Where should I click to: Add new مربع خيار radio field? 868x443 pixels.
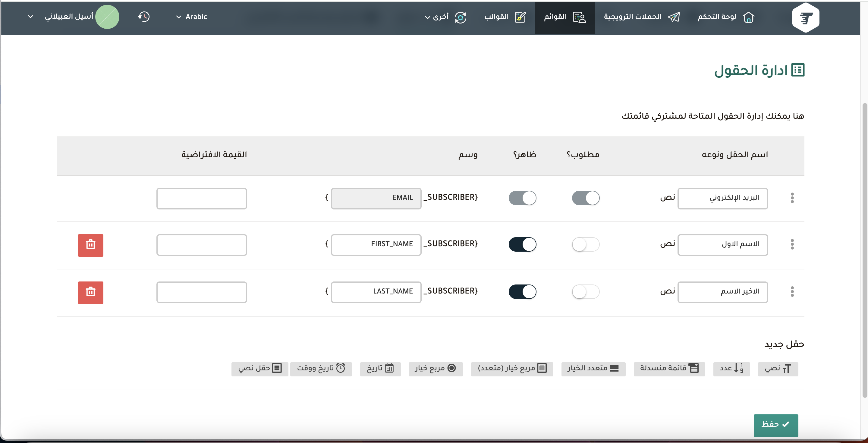[435, 369]
